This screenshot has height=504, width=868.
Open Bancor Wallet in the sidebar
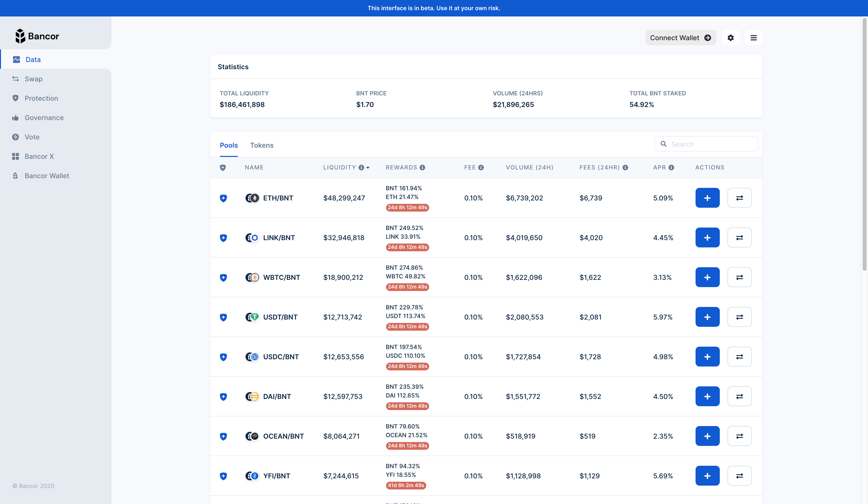[x=56, y=176]
